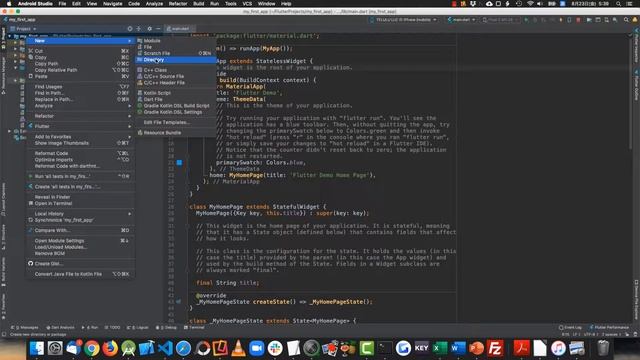Select Copy Relative Path
Viewport: 640px width, 360px height.
[80, 70]
